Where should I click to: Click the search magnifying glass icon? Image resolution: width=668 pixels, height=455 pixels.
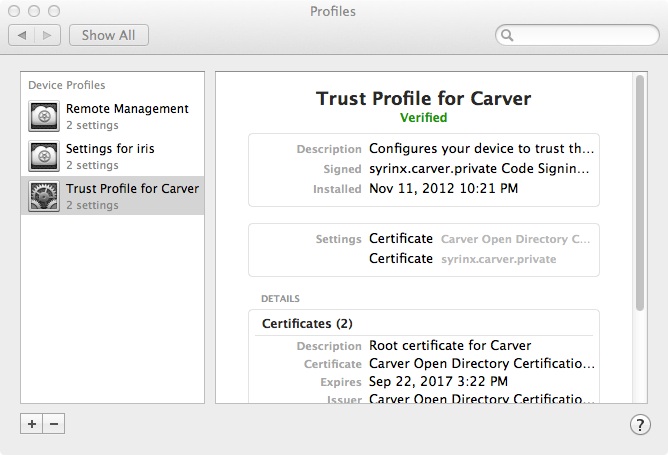508,36
